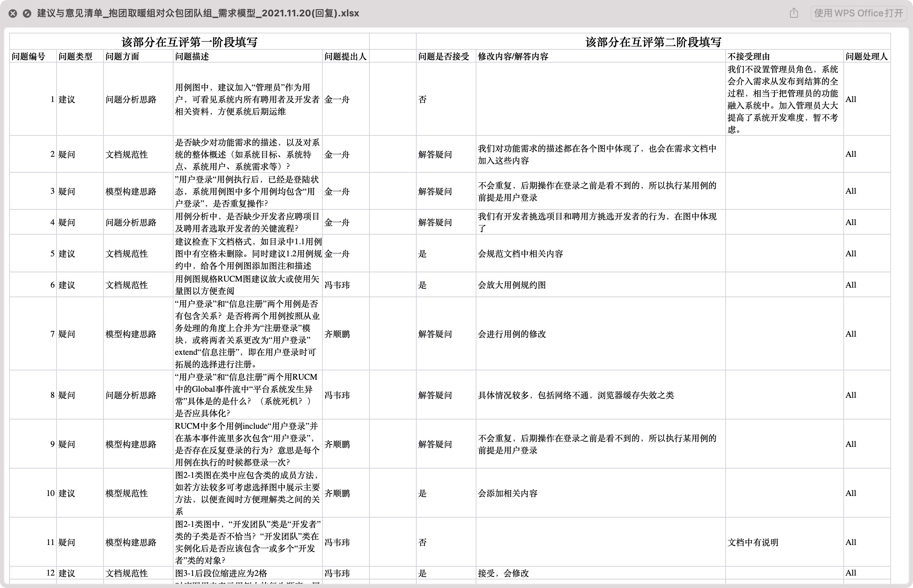The width and height of the screenshot is (913, 588).
Task: Click the 问题处理人 header cell
Action: pos(866,57)
